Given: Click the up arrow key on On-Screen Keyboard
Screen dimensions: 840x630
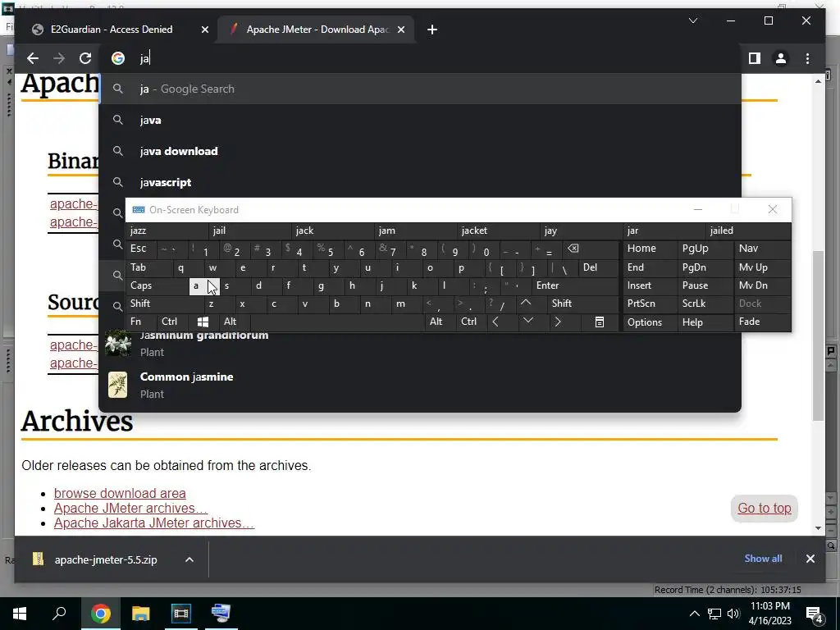Looking at the screenshot, I should [x=526, y=304].
